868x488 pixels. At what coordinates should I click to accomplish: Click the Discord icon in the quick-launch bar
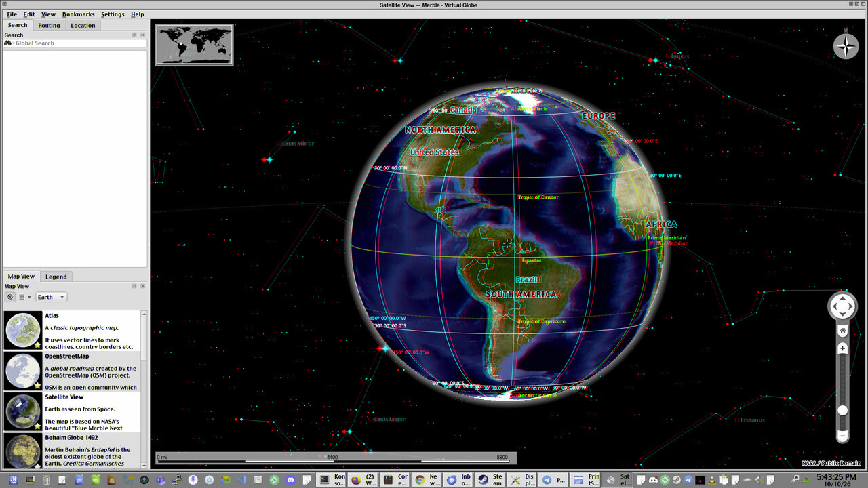[290, 480]
